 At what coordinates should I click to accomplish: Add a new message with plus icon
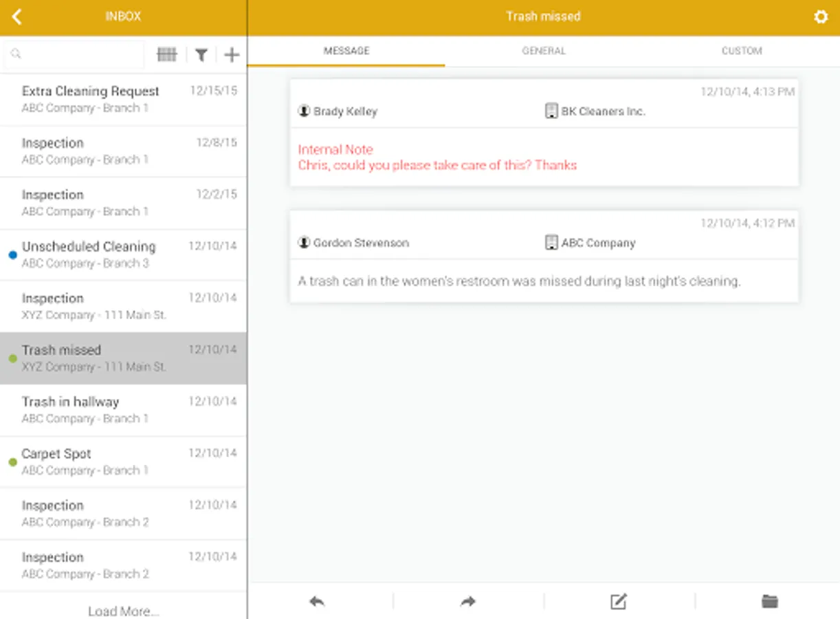pyautogui.click(x=232, y=54)
